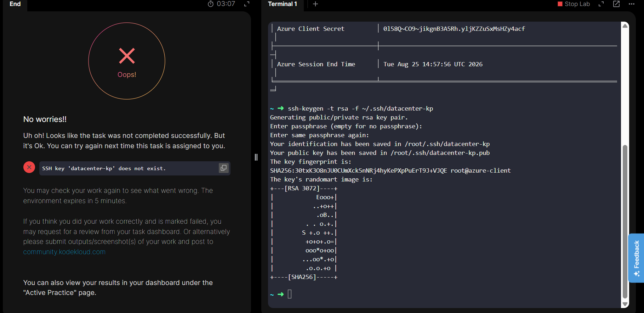Switch to the Terminal 1 tab
The width and height of the screenshot is (644, 313).
[283, 4]
